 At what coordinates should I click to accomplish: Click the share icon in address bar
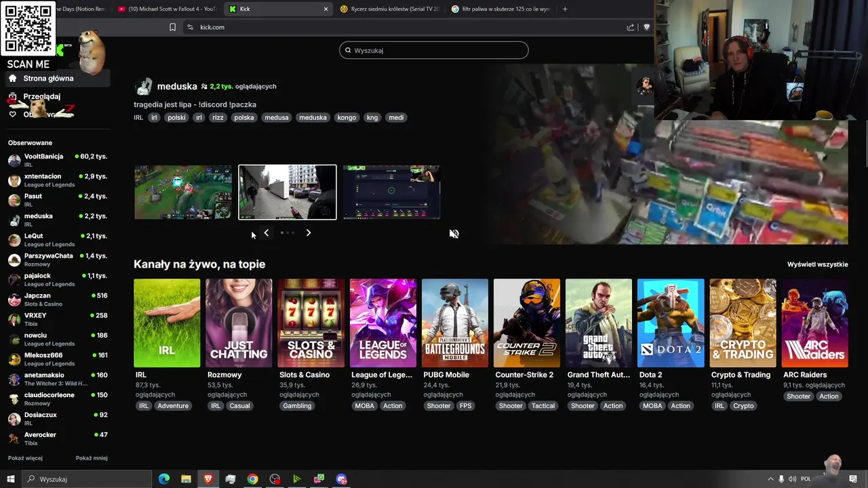[631, 27]
